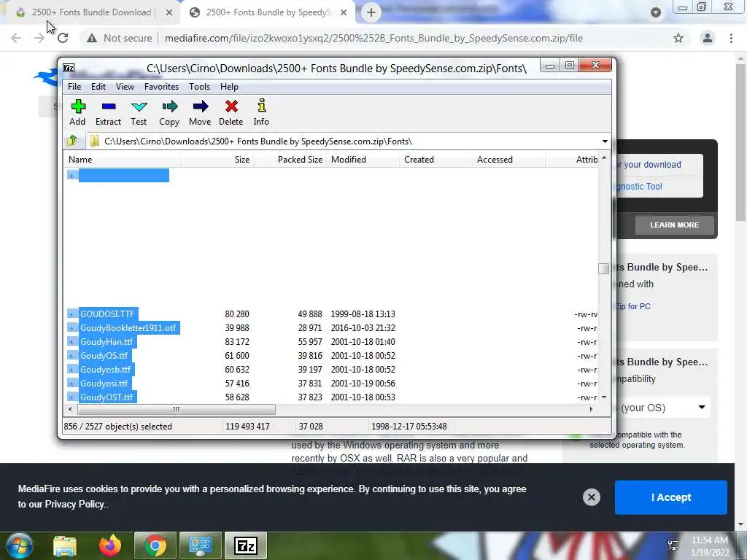Click the Delete toolbar icon
Image resolution: width=747 pixels, height=560 pixels.
click(231, 112)
